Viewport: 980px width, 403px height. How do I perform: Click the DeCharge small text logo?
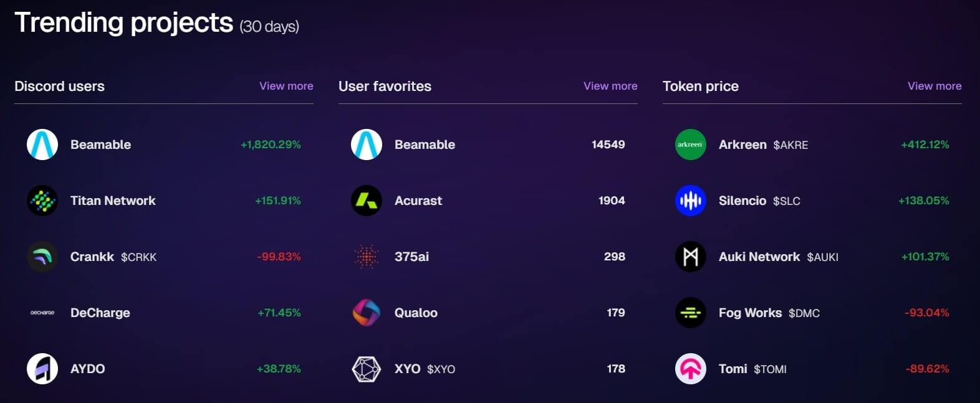[x=42, y=313]
